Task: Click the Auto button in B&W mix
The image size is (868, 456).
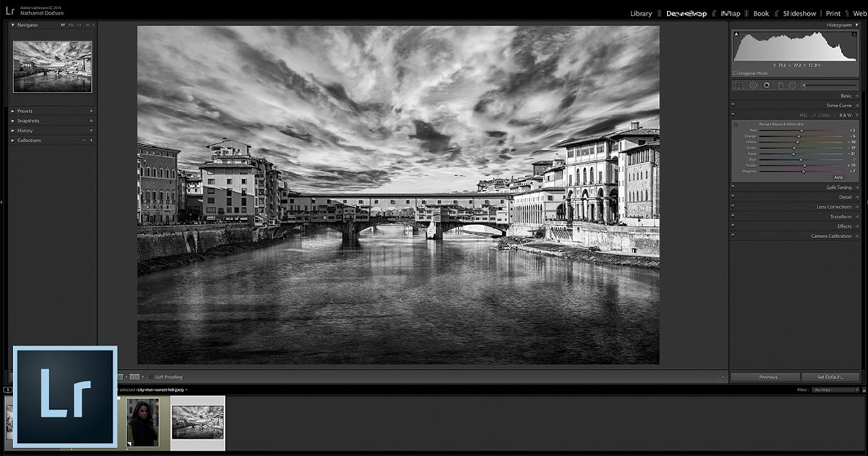Action: pos(838,177)
